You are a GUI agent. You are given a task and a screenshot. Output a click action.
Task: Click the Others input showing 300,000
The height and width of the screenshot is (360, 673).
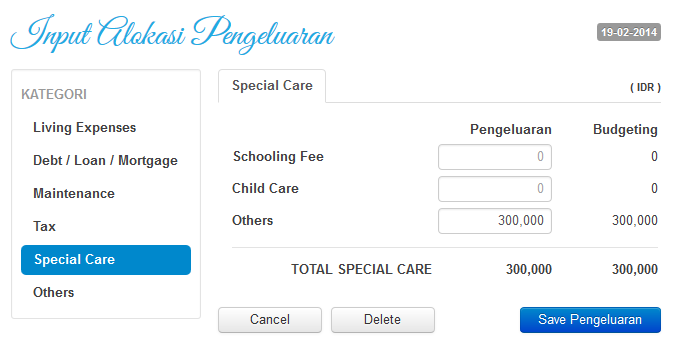(x=494, y=221)
